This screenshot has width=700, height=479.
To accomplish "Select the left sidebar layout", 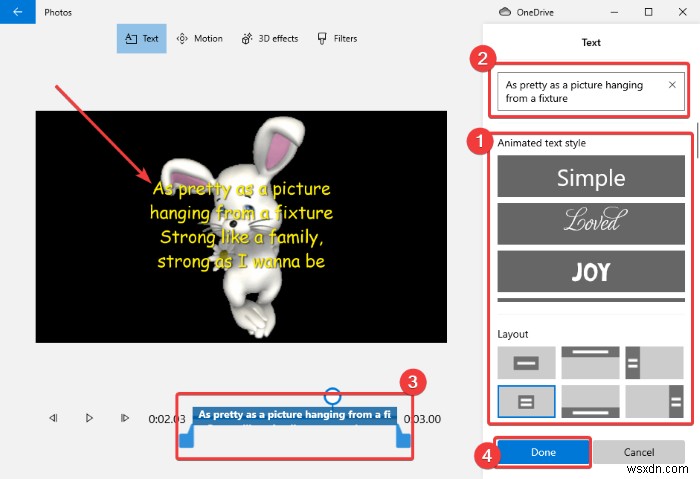I will tap(654, 362).
